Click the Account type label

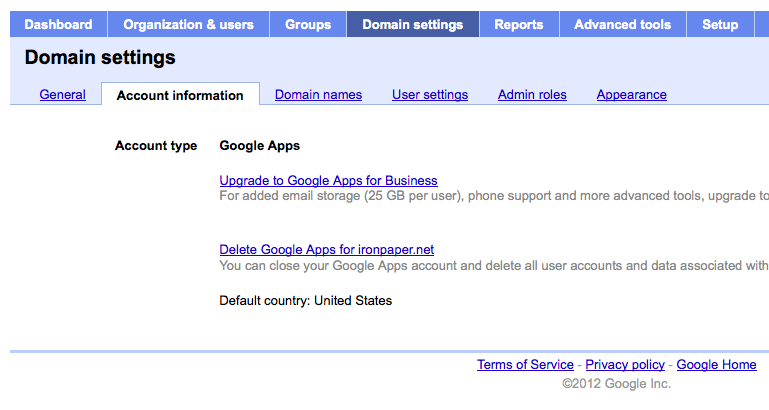(156, 146)
